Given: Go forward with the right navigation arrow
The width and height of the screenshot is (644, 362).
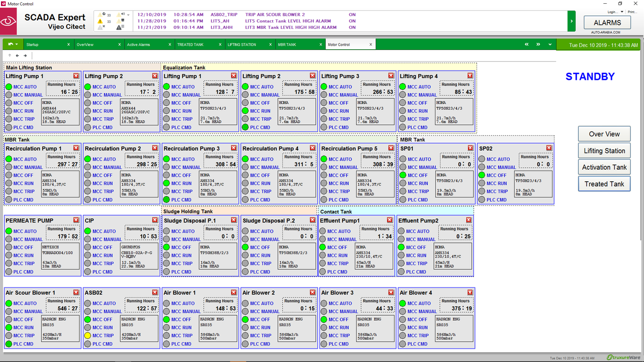Looking at the screenshot, I should (25, 55).
